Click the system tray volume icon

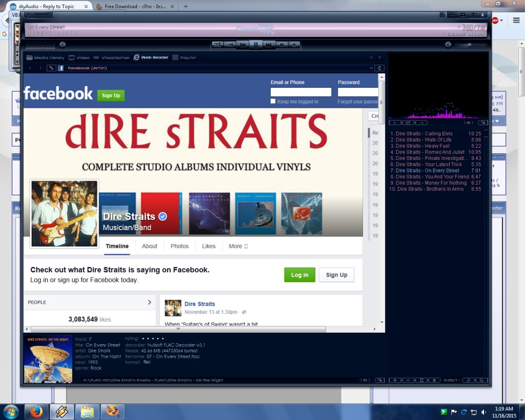(x=483, y=412)
